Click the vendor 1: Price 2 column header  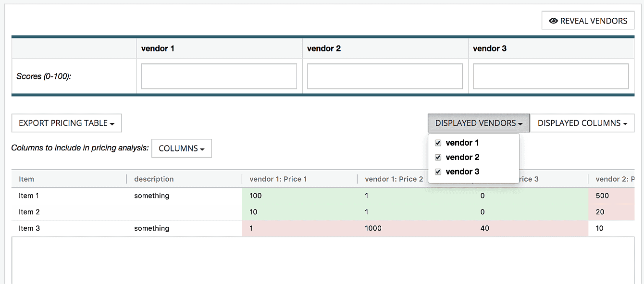394,179
